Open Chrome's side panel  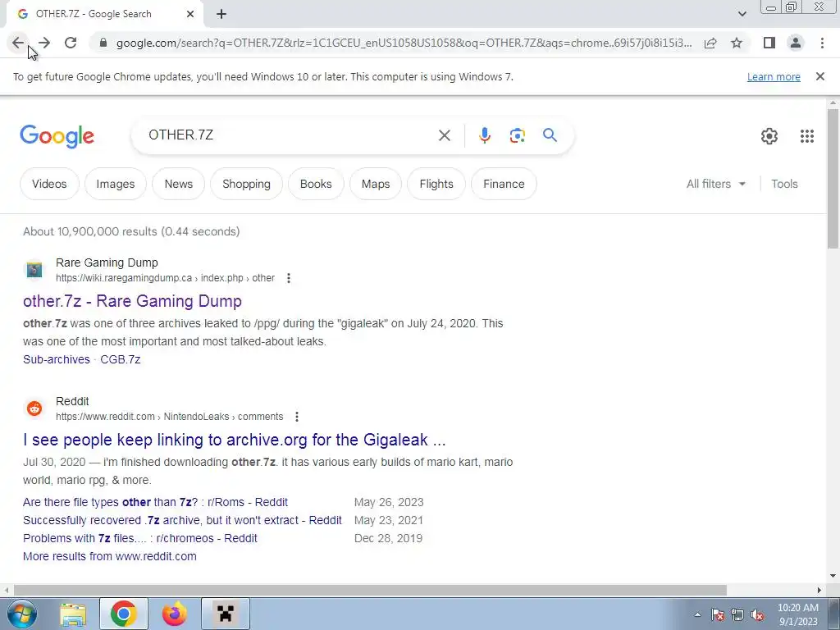[769, 43]
